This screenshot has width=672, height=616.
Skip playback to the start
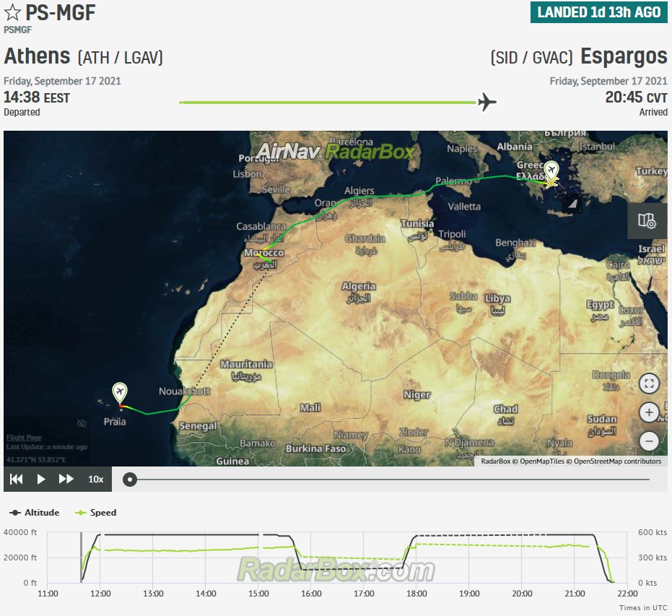[x=17, y=480]
